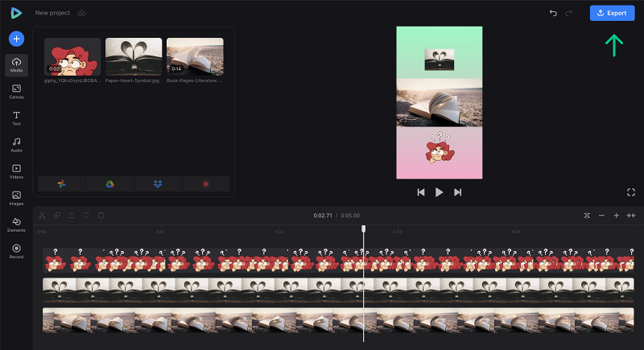Skip to the end of the preview
Viewport: 644px width, 350px height.
pos(457,192)
